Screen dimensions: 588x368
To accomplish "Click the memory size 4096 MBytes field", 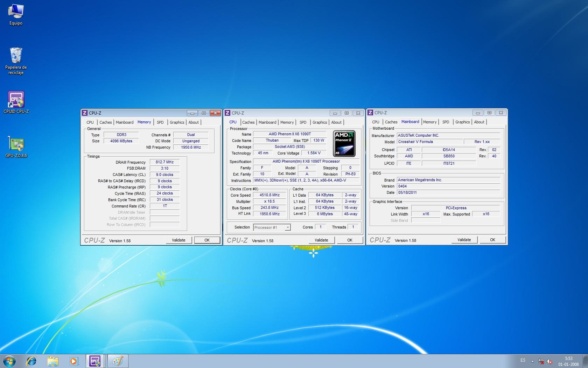I will (121, 141).
